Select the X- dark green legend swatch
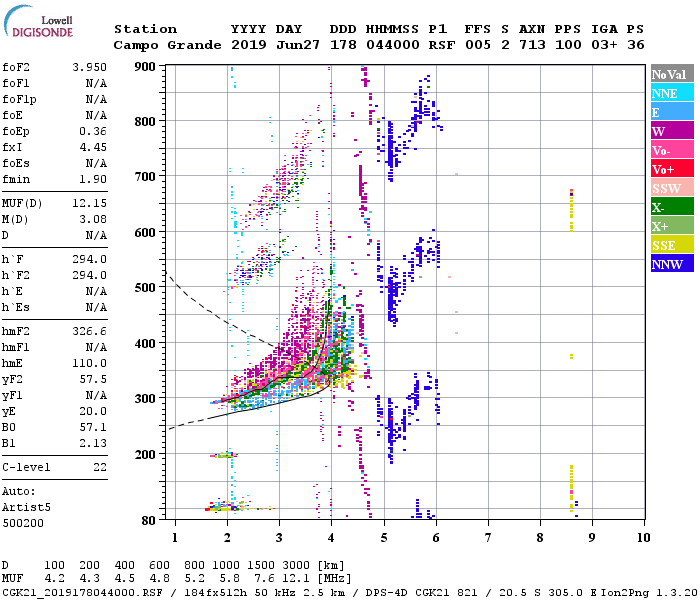700x600 pixels. 672,207
